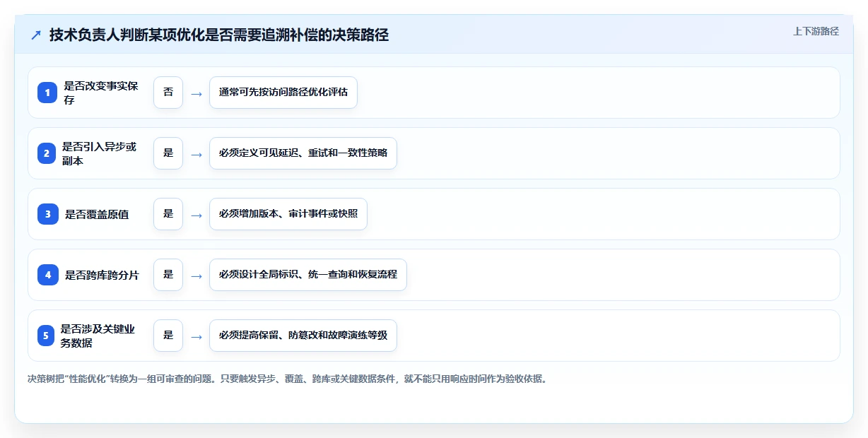Screen dimensions: 868x438
Task: Click the question 是否引入异步或副本
Action: click(x=100, y=153)
